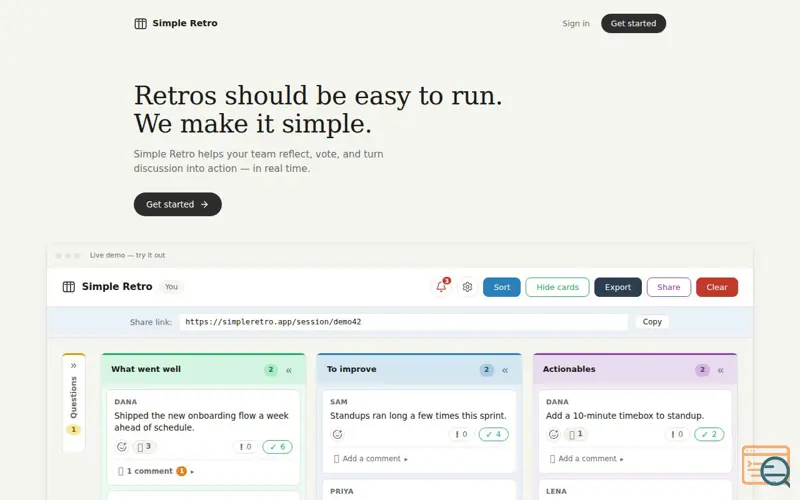Clear the board with Clear button
The height and width of the screenshot is (500, 800).
pos(717,287)
